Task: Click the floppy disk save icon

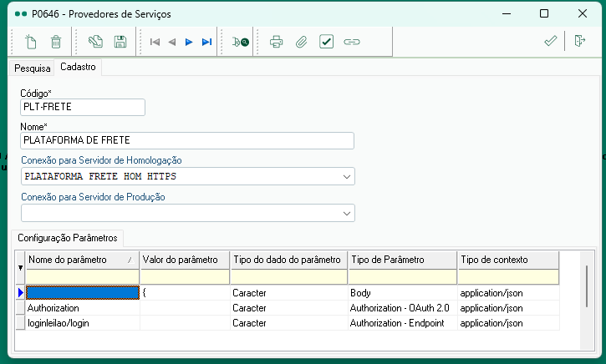Action: click(120, 41)
